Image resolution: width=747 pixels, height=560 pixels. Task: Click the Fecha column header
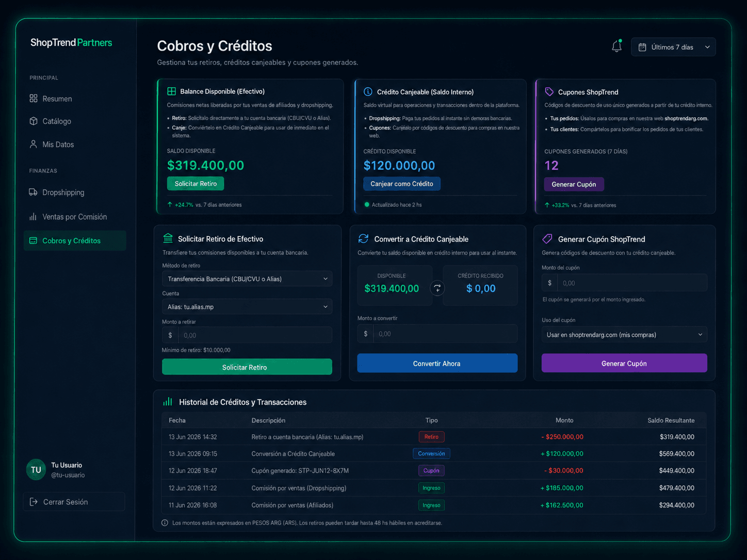tap(177, 420)
